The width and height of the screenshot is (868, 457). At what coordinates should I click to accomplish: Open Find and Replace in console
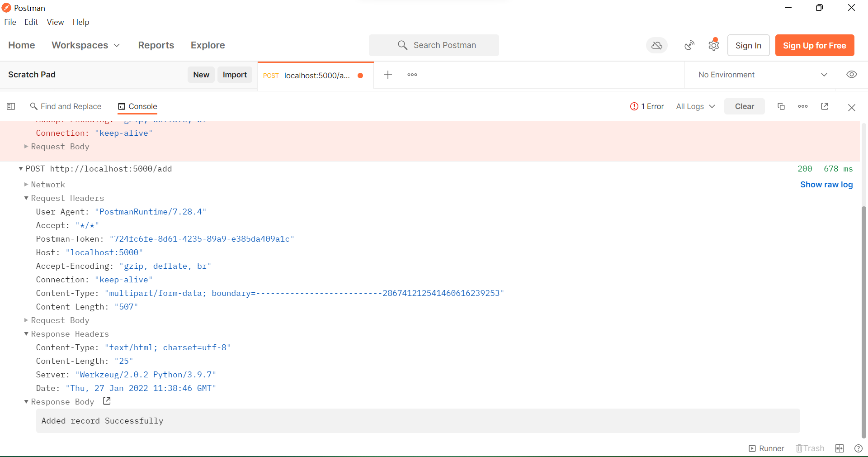(66, 106)
